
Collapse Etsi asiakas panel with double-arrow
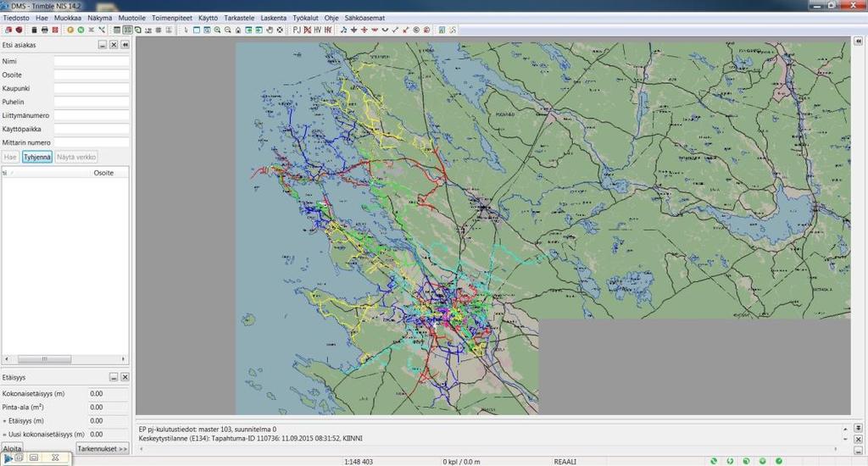pos(125,45)
